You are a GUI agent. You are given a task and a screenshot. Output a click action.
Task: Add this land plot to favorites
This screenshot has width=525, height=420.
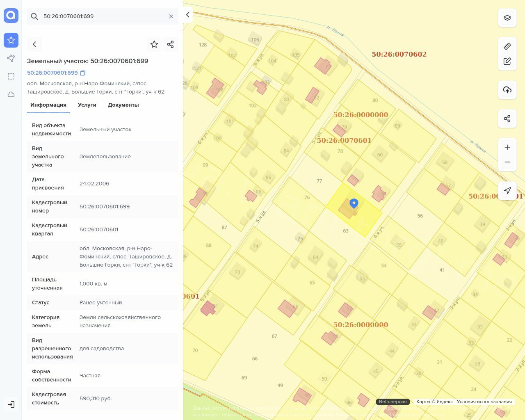[154, 44]
